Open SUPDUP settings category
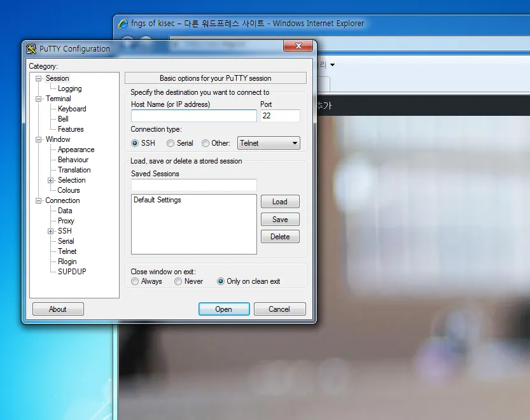 pyautogui.click(x=72, y=272)
